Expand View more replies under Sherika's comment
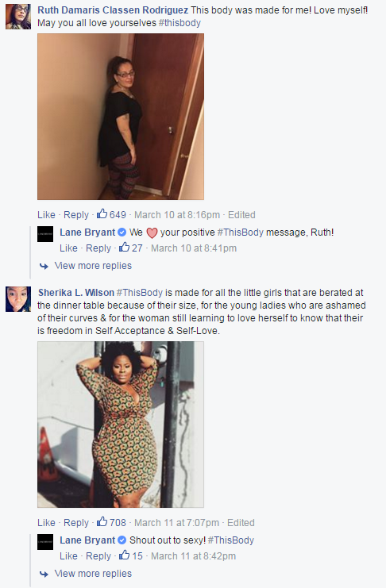Image resolution: width=386 pixels, height=588 pixels. [93, 574]
